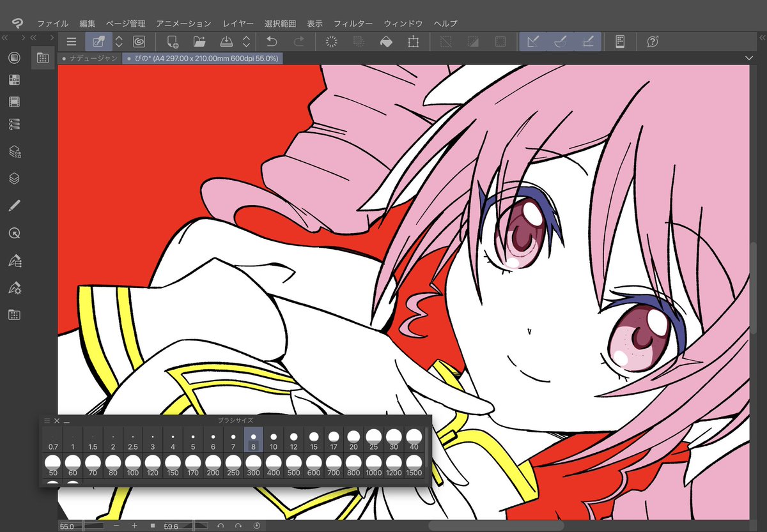The image size is (767, 532).
Task: Open CLIP STUDIO via the spiral icon
Action: pos(139,42)
